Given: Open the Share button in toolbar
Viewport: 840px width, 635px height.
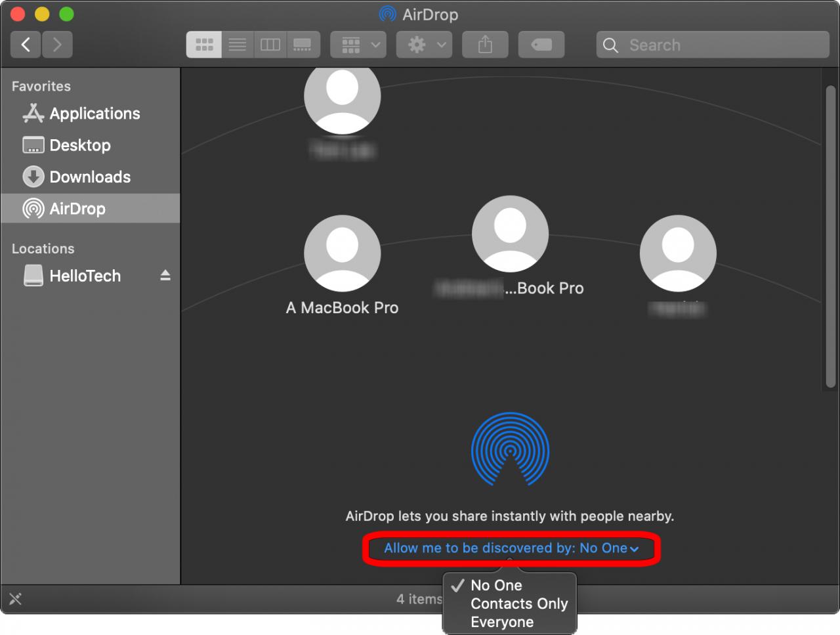Looking at the screenshot, I should click(485, 44).
